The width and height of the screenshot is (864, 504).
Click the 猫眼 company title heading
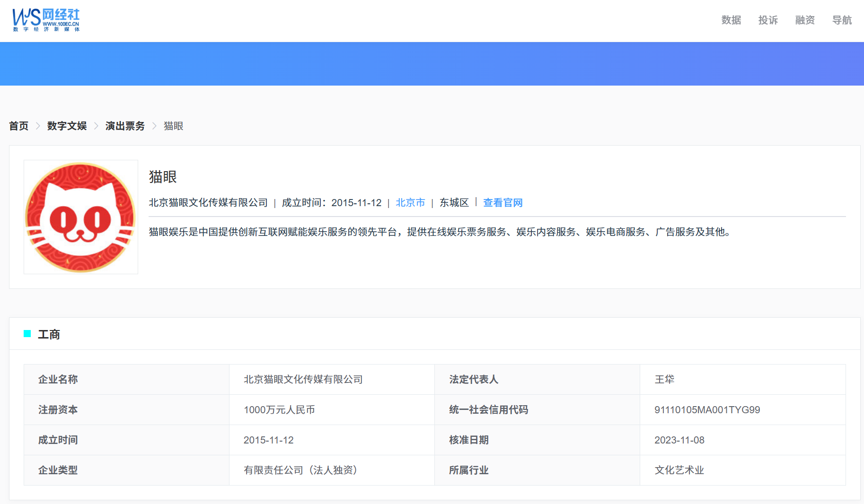pyautogui.click(x=163, y=177)
